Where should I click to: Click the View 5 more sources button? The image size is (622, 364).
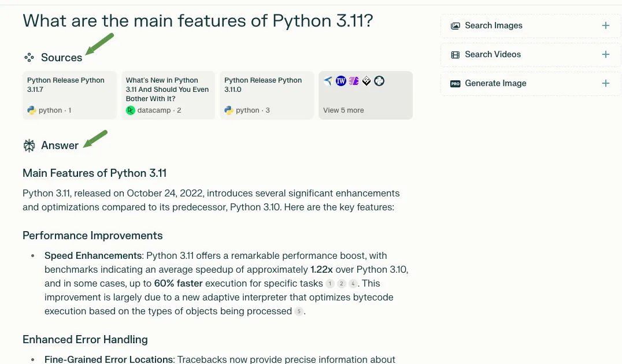(343, 110)
